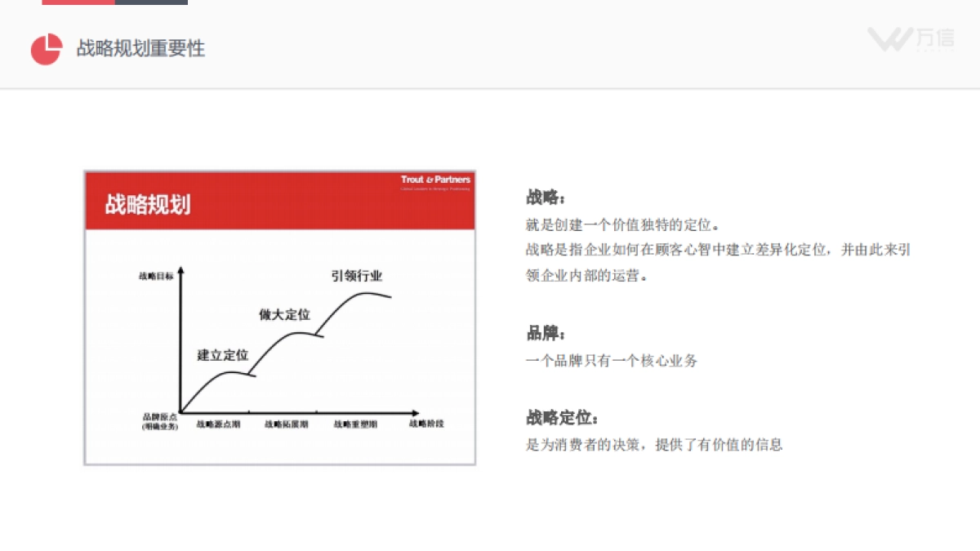Click the dark bar next to red bar
980x551 pixels.
coord(151,4)
